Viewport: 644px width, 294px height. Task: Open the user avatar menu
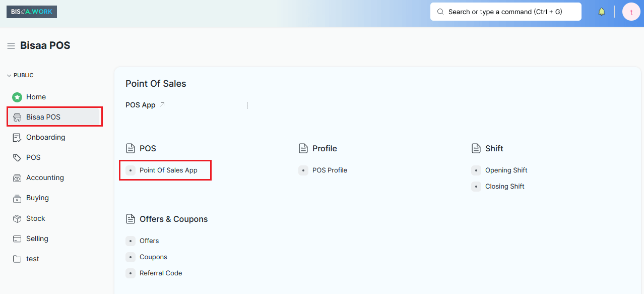click(631, 12)
